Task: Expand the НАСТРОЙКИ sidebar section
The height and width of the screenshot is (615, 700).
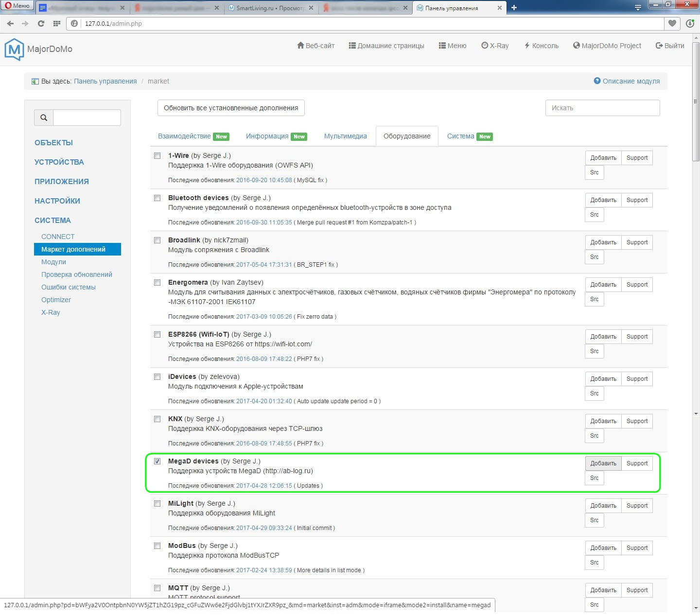Action: [57, 201]
